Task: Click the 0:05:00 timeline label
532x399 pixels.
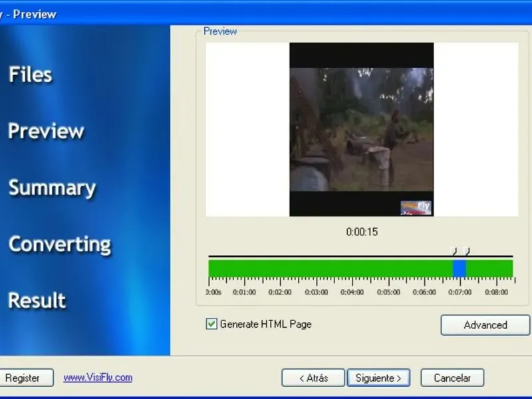Action: [388, 292]
